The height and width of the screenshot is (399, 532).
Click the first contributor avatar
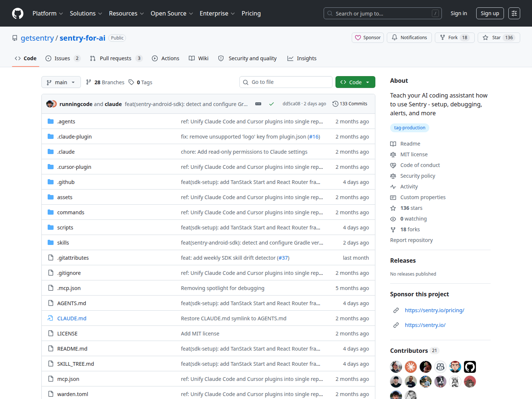pyautogui.click(x=396, y=367)
